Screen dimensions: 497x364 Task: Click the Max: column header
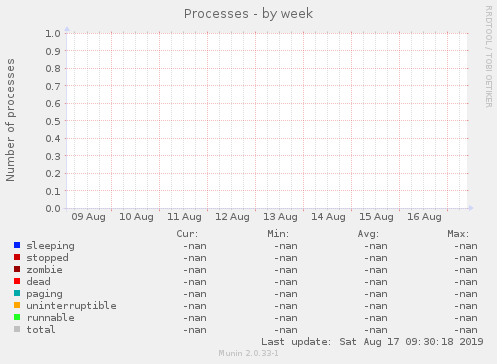tap(458, 234)
